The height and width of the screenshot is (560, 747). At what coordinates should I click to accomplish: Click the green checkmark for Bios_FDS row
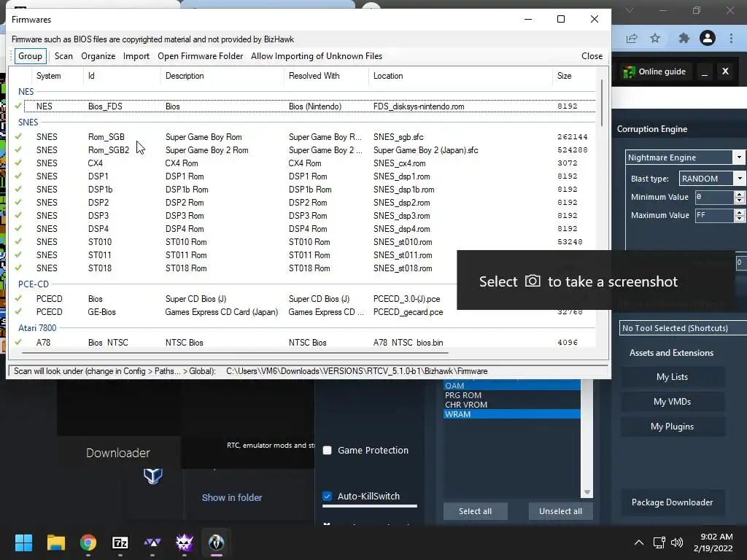(18, 106)
